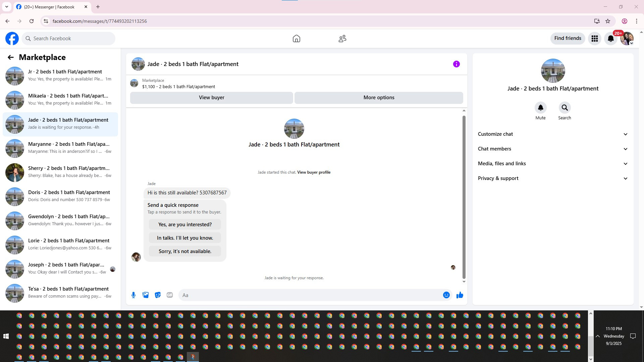The width and height of the screenshot is (644, 362).
Task: Choose a sticker
Action: (158, 295)
